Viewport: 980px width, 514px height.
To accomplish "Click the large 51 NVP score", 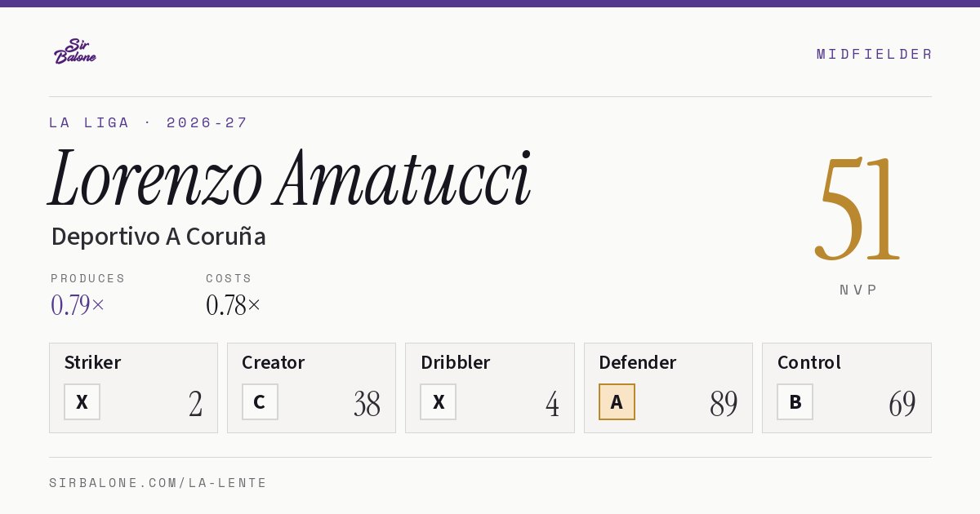I will pyautogui.click(x=858, y=209).
